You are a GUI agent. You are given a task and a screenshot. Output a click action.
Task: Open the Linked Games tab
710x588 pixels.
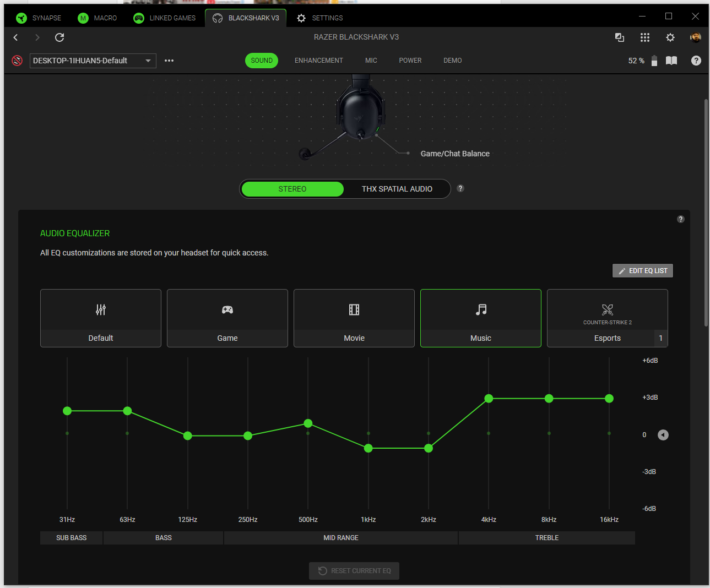165,18
